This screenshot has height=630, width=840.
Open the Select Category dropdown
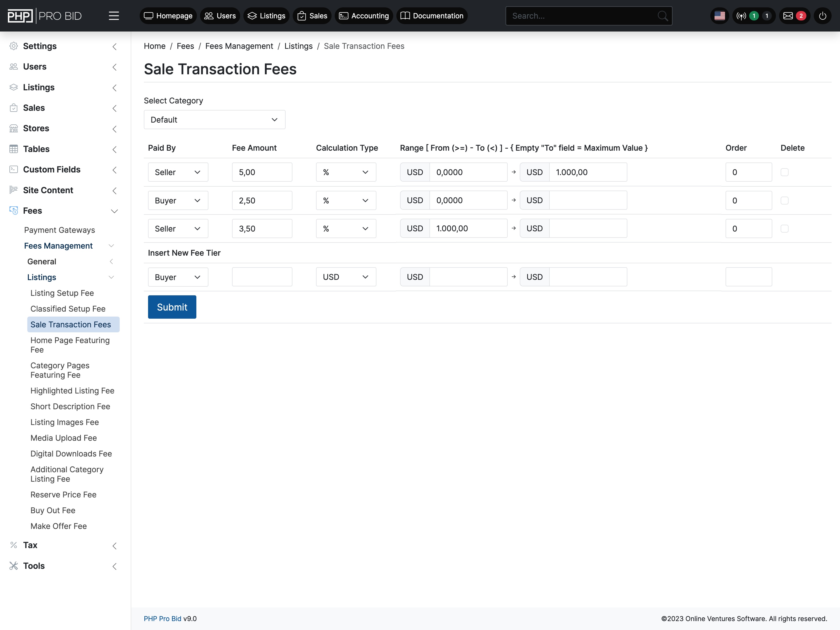(x=214, y=119)
